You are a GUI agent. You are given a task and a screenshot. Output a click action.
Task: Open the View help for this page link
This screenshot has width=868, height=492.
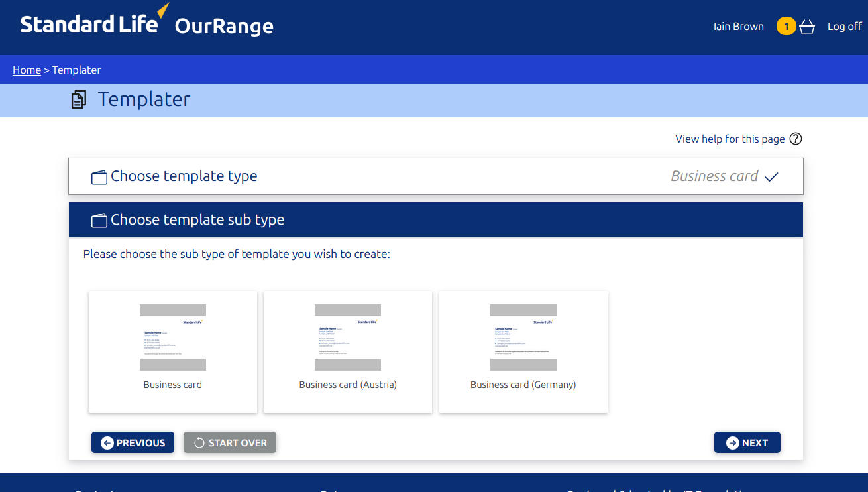tap(730, 139)
